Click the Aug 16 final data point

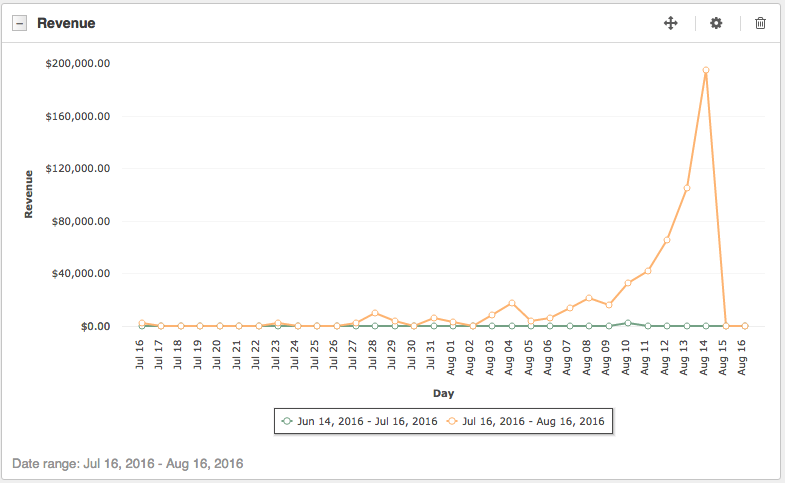point(744,326)
